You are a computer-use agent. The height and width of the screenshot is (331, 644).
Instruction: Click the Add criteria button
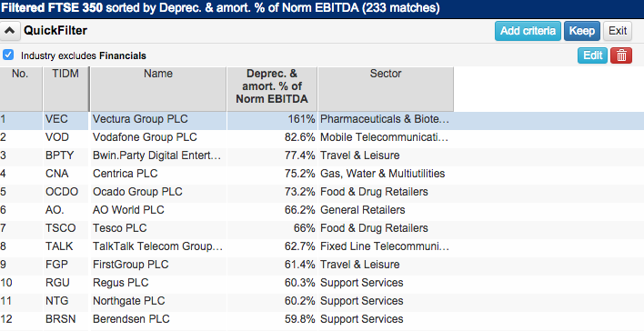pos(528,31)
